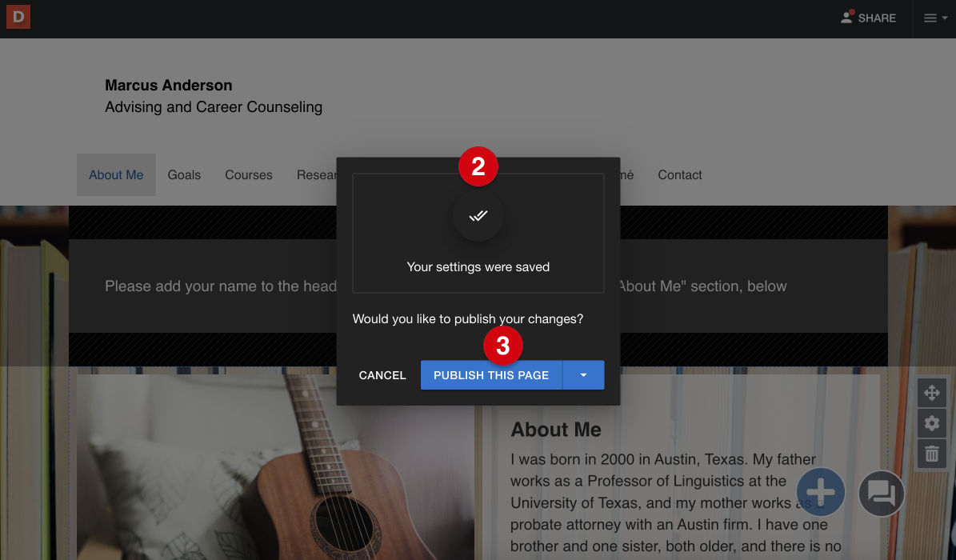Add new content with the plus icon
The width and height of the screenshot is (956, 560).
(x=820, y=492)
